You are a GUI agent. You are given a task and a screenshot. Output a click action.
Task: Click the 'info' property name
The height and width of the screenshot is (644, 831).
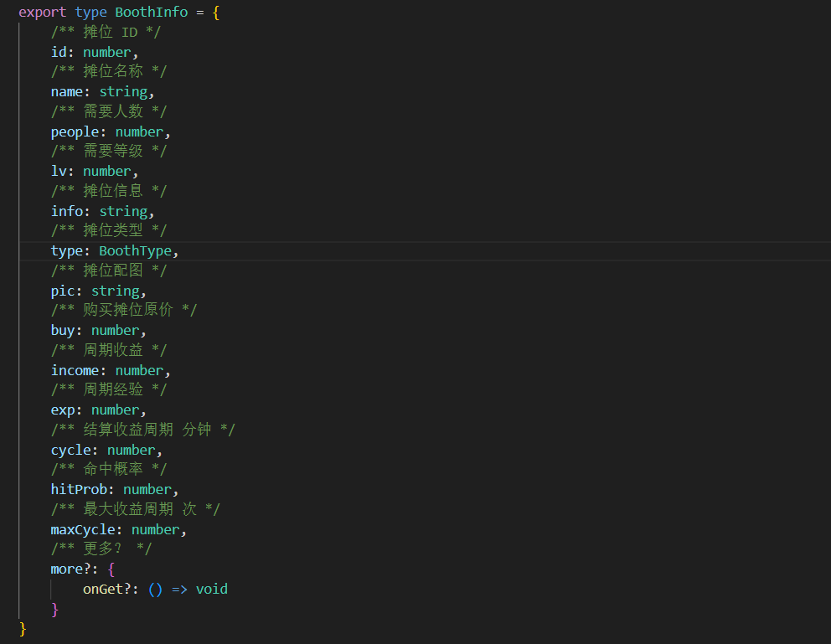pyautogui.click(x=67, y=211)
